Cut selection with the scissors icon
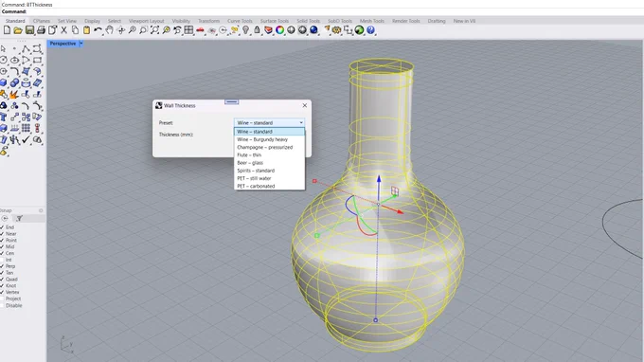Screen dimensions: 644x362 click(63, 30)
